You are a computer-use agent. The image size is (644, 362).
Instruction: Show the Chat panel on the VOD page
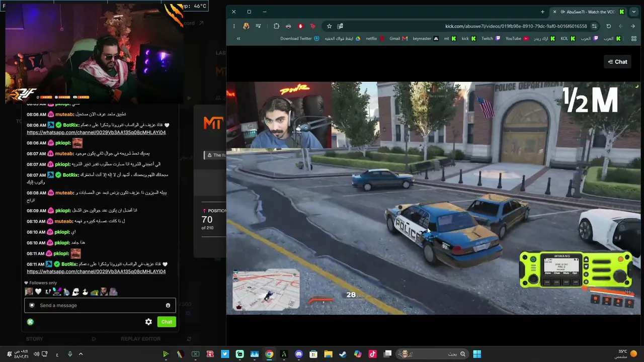coord(617,62)
